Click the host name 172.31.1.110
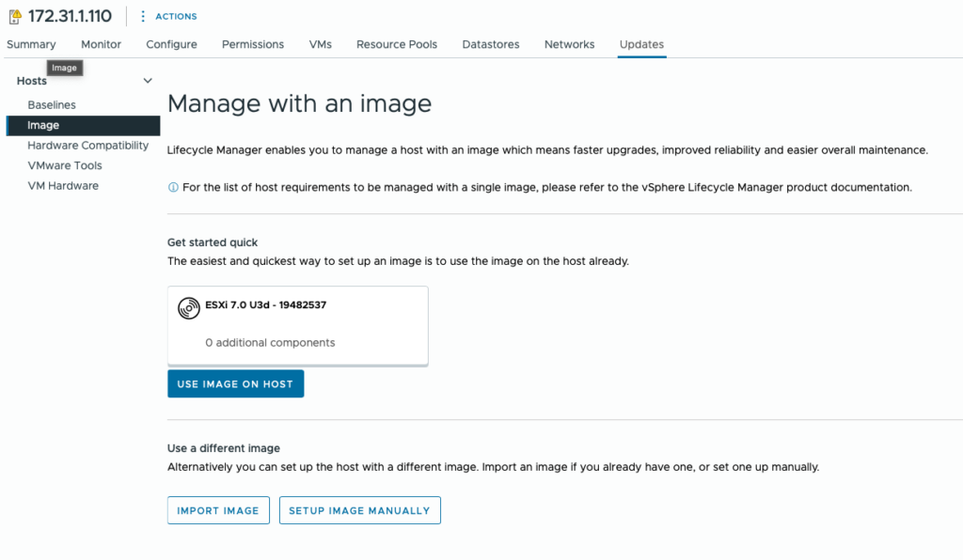963x560 pixels. [x=70, y=16]
